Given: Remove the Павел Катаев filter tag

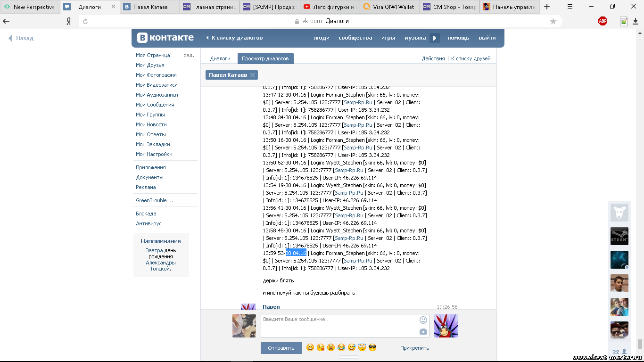Looking at the screenshot, I should point(252,75).
